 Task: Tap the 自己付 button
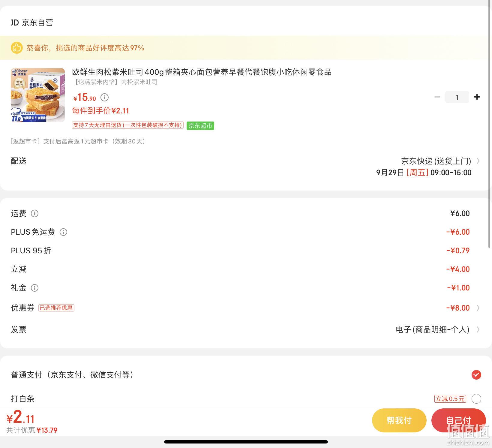pyautogui.click(x=458, y=420)
